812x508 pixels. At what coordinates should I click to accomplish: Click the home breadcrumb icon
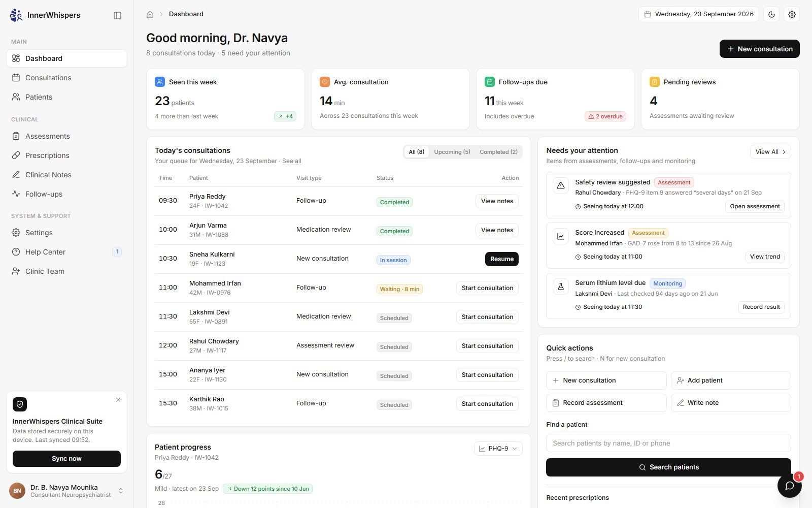point(150,14)
